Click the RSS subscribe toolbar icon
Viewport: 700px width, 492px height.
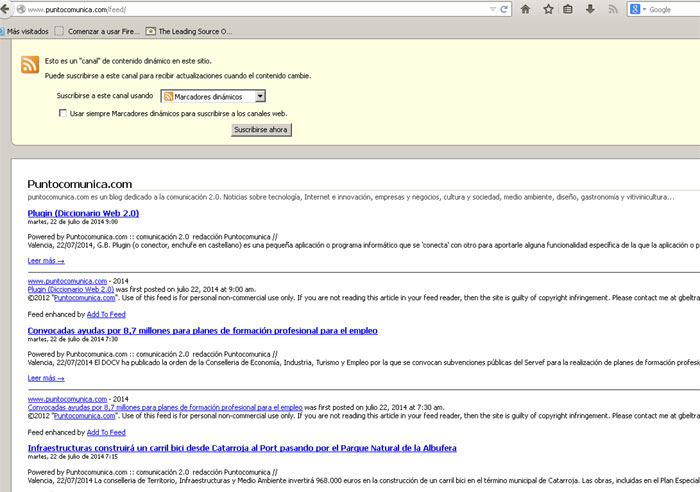[x=613, y=9]
